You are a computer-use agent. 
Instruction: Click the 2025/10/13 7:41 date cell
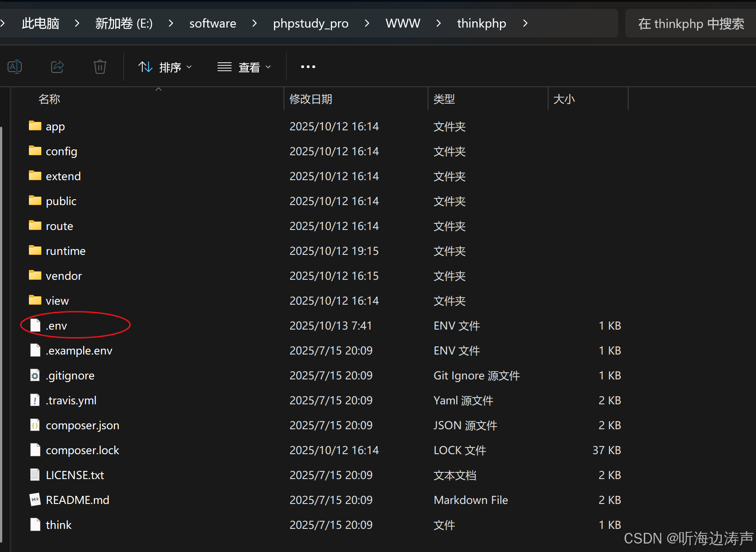click(331, 326)
